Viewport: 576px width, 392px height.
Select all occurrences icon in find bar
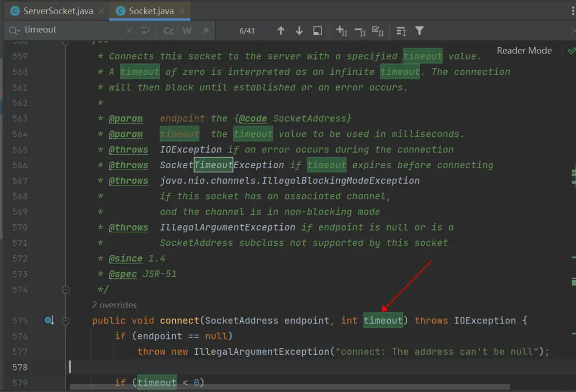pos(378,31)
